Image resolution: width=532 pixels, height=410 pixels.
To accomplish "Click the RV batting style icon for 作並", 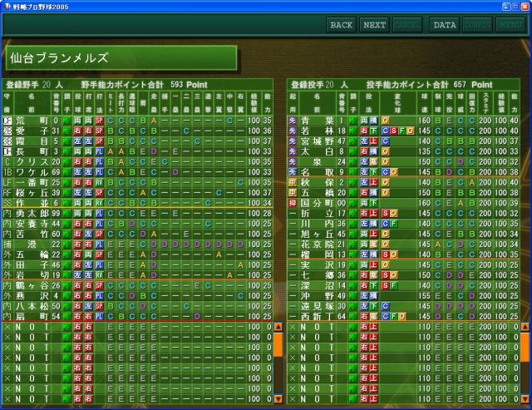I will pyautogui.click(x=99, y=203).
